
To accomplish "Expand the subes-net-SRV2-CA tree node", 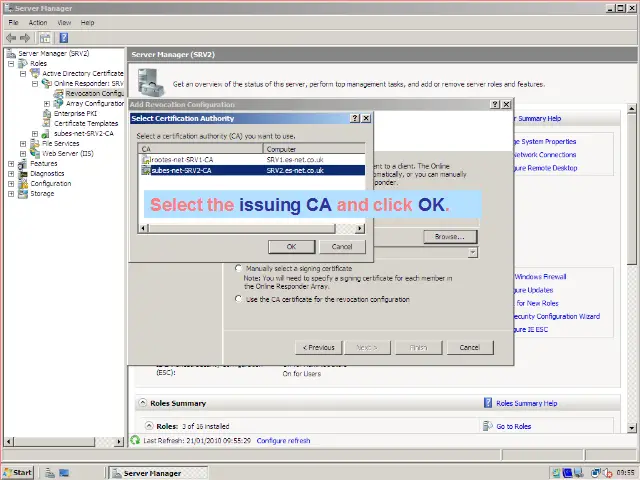I will (35, 133).
